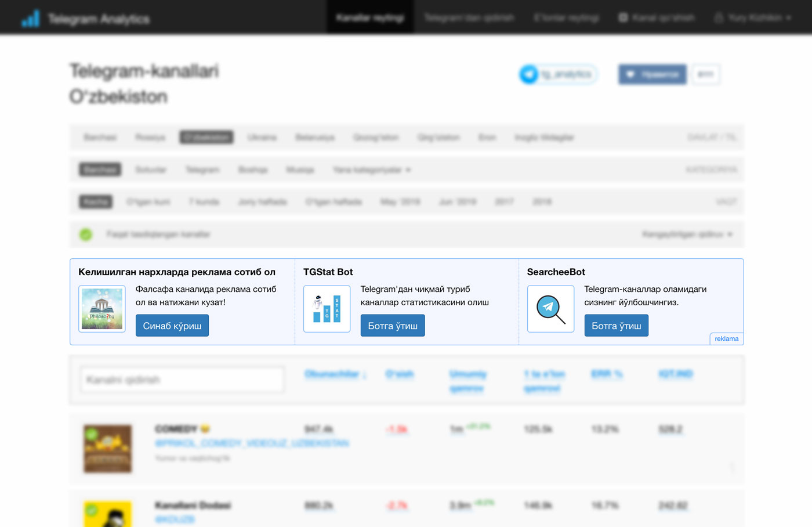Switch to the Kanallar reytingi tab

(370, 17)
